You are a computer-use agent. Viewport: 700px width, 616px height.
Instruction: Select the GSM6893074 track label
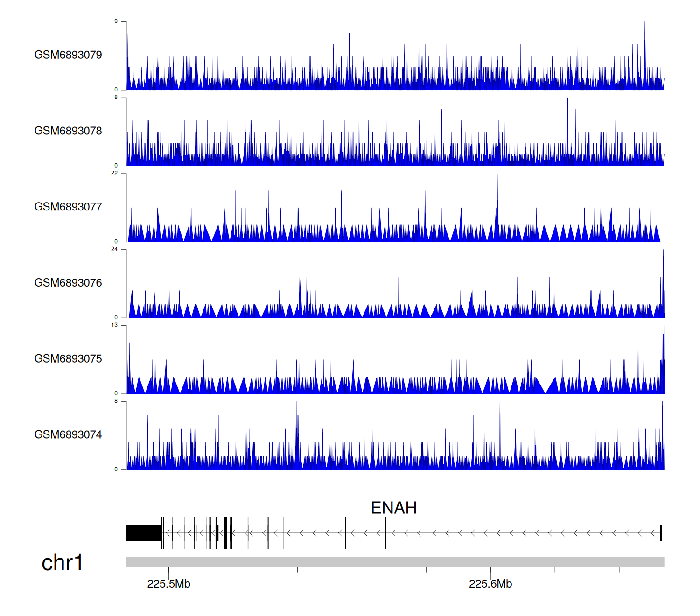click(x=68, y=435)
